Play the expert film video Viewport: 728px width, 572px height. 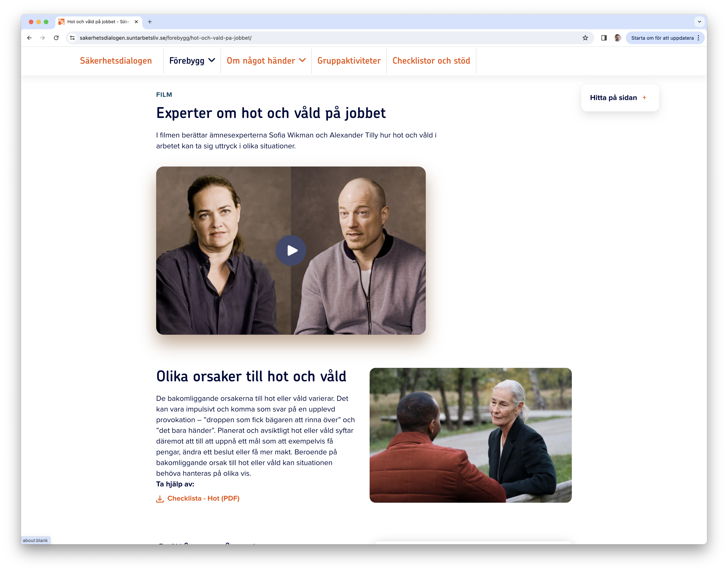[291, 250]
